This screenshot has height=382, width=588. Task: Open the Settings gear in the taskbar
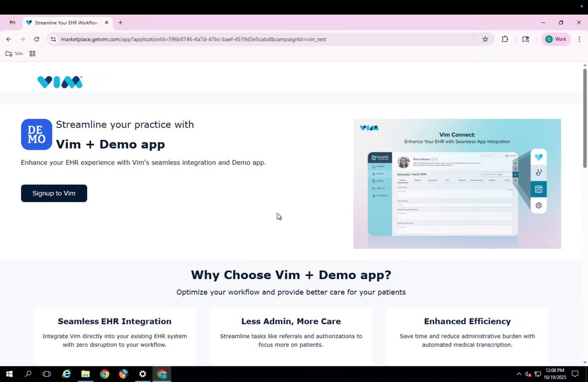point(142,374)
